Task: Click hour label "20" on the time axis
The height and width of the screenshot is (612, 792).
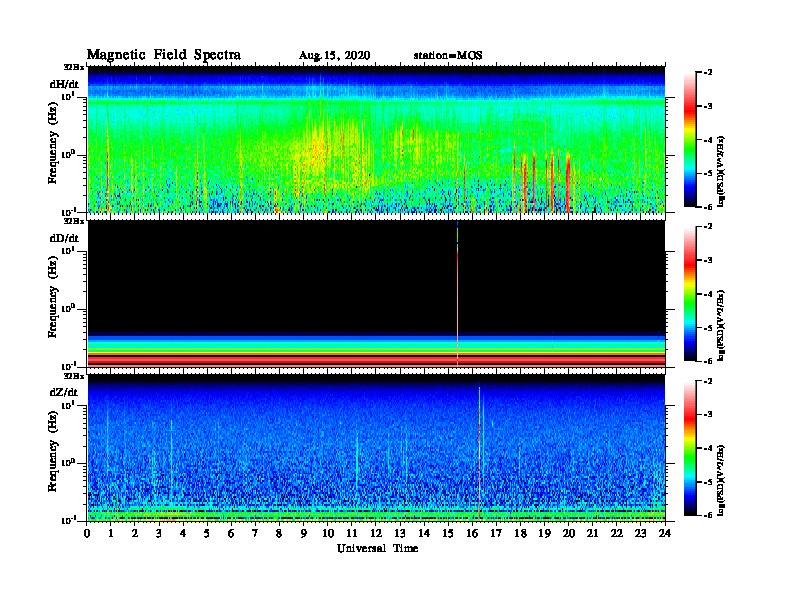Action: (x=569, y=533)
